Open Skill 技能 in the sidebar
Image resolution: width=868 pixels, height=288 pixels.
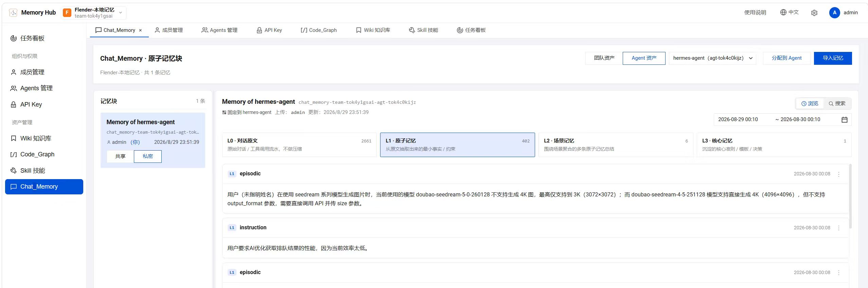44,171
